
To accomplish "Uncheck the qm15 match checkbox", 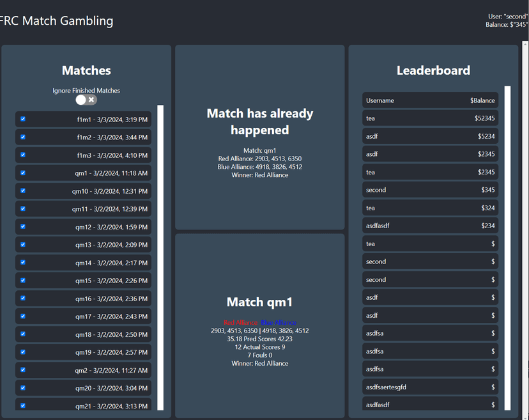I will pyautogui.click(x=23, y=280).
